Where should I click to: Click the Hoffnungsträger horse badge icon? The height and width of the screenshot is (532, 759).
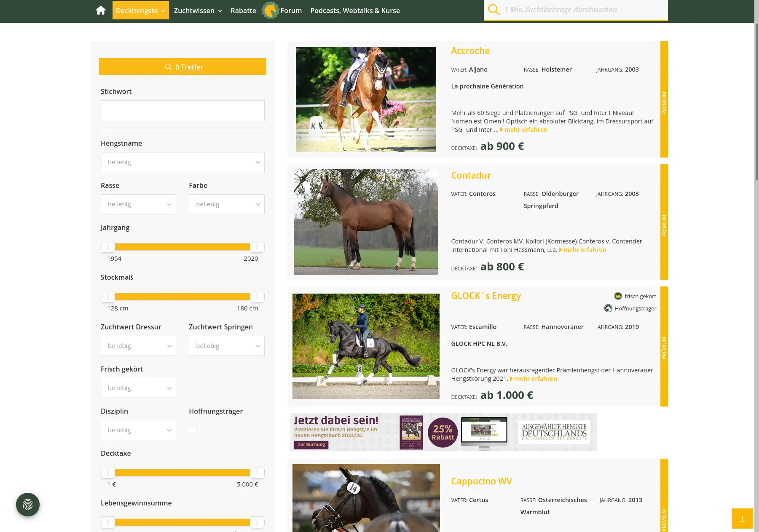(x=608, y=308)
